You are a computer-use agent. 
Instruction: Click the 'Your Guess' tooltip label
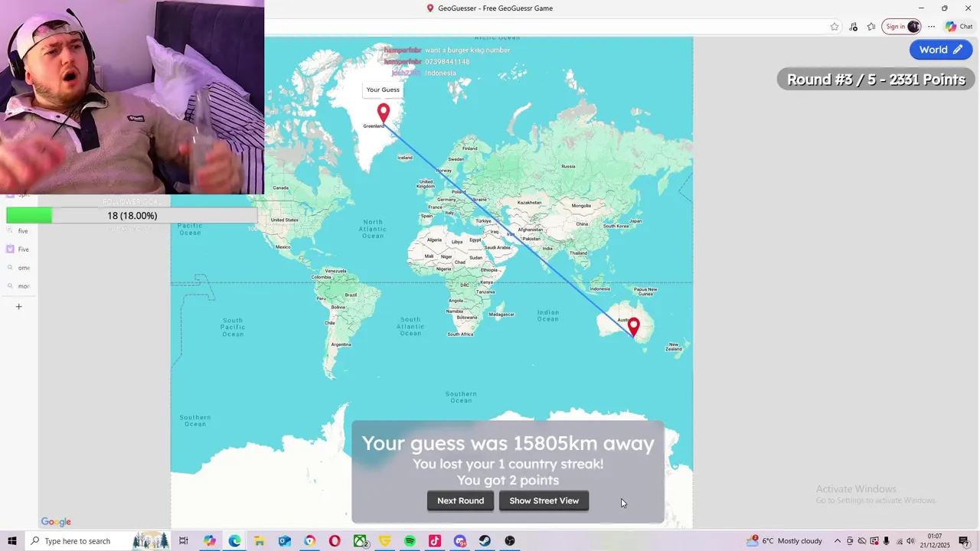(x=383, y=90)
